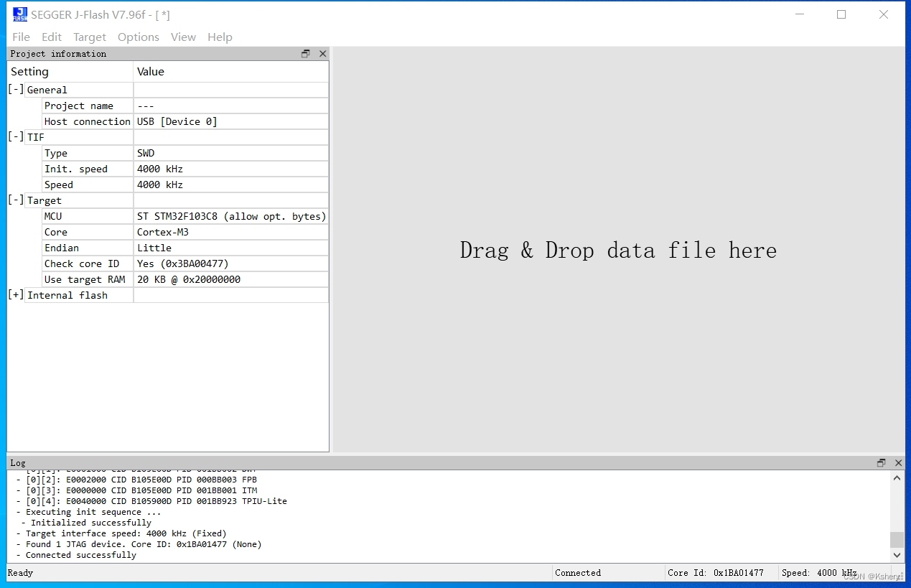
Task: Open the Help menu
Action: (x=220, y=37)
